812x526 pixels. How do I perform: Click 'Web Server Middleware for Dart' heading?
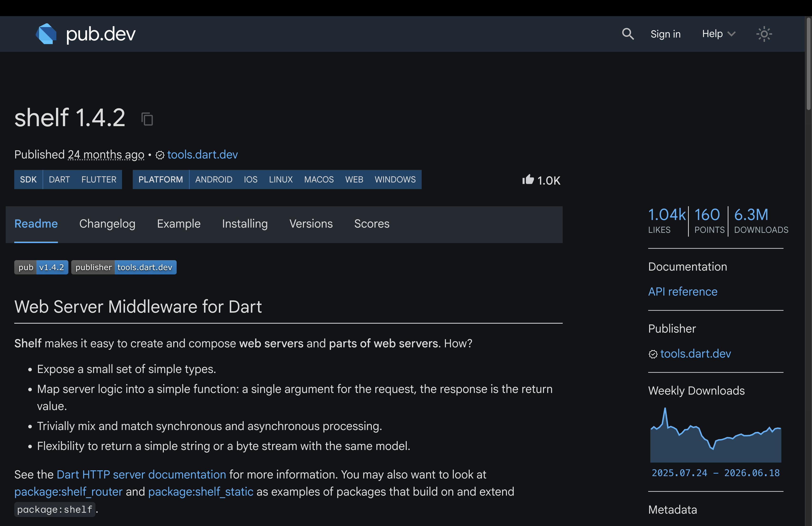click(x=138, y=306)
